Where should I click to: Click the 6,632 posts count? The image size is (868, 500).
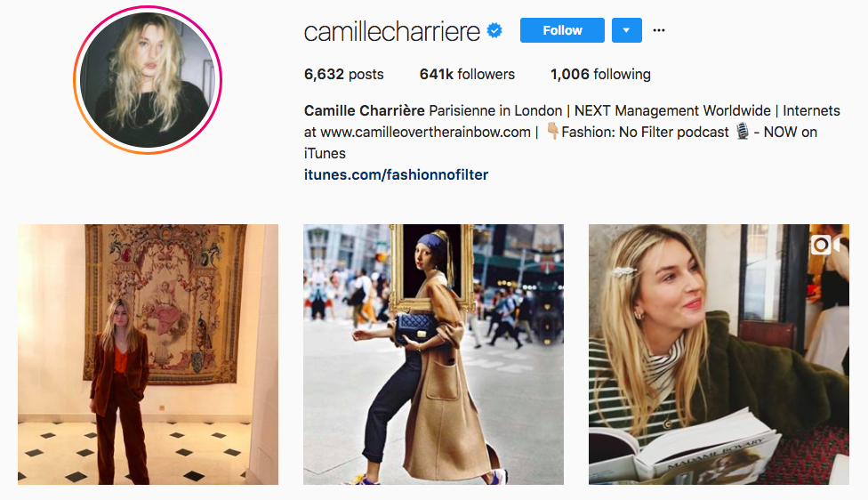[343, 74]
